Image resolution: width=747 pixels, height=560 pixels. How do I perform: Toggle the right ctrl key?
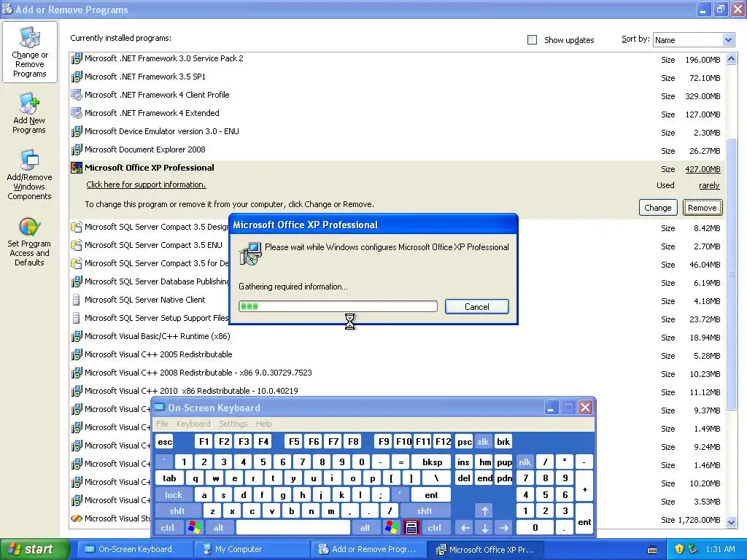435,528
